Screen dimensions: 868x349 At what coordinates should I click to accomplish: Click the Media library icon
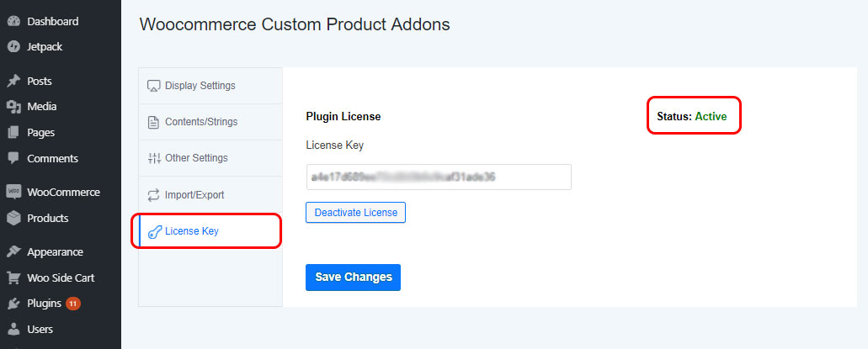coord(13,107)
